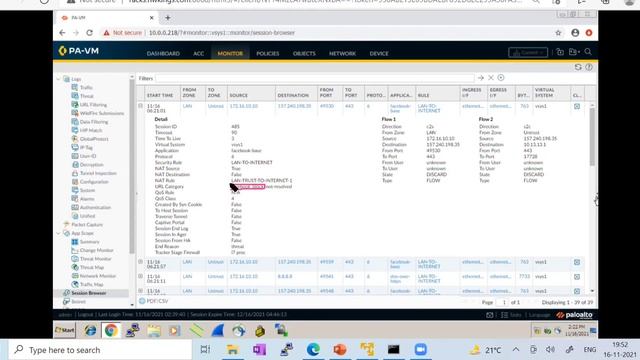Clear session icon for 06:21:57 row
Screen dimensions: 640x360
pos(577,262)
